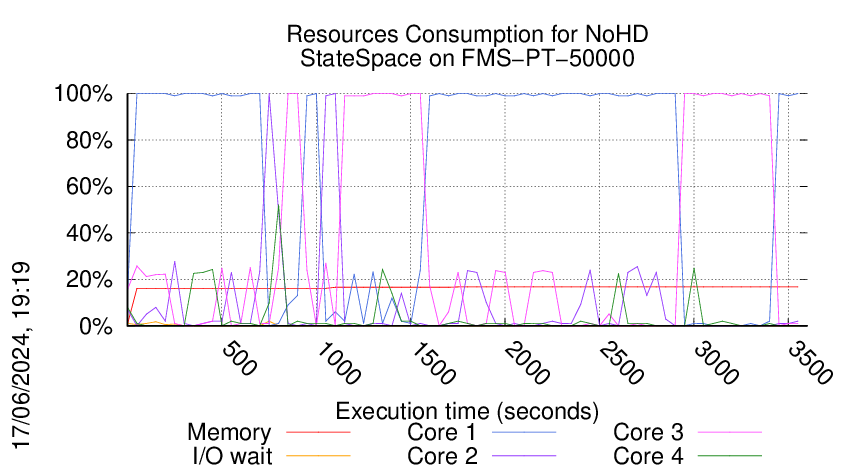
Task: Click the '100%' y-axis label
Action: coord(83,94)
